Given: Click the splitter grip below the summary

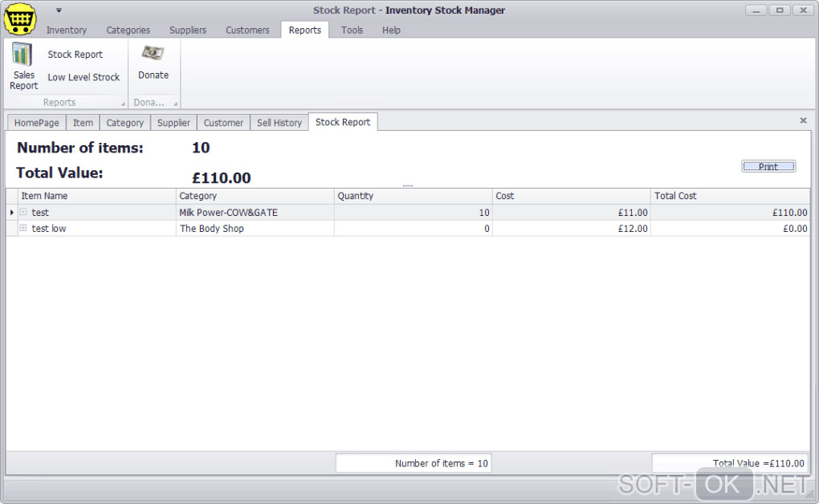Looking at the screenshot, I should [408, 185].
